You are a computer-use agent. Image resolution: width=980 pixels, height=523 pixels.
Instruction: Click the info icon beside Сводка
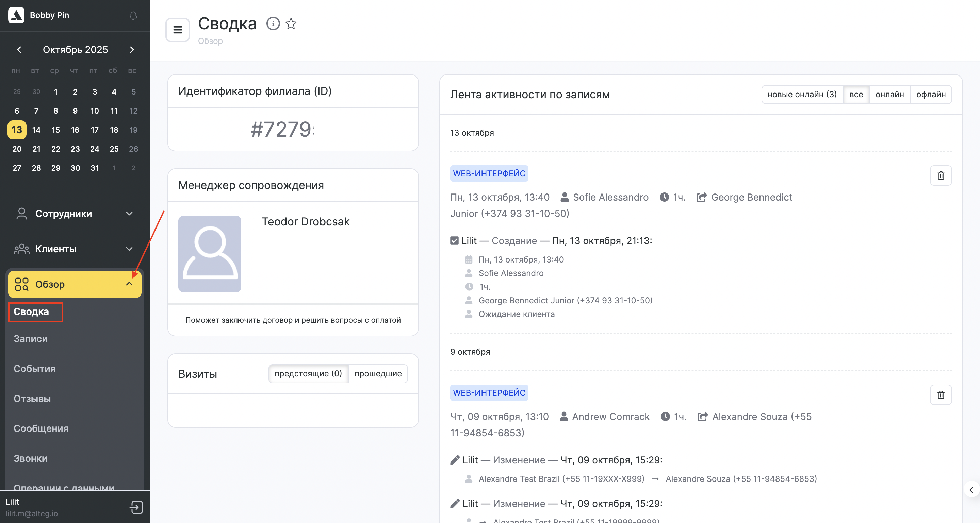point(273,23)
